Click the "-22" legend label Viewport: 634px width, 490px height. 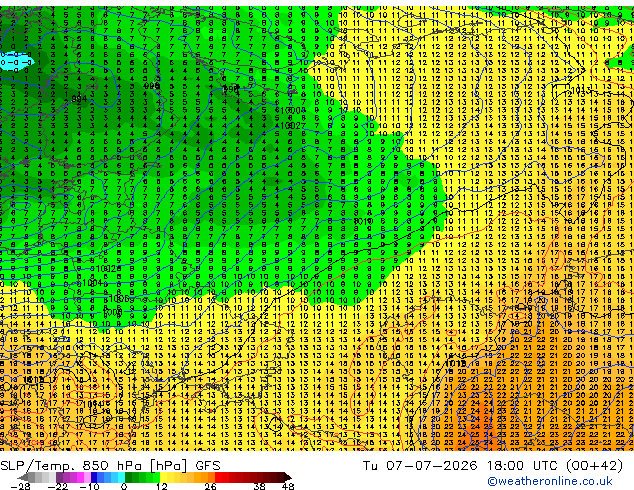[57, 486]
